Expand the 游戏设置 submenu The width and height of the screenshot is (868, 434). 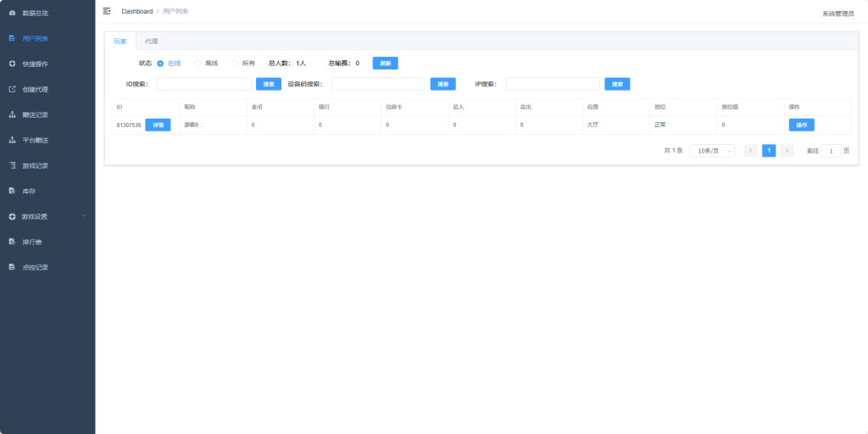click(47, 216)
